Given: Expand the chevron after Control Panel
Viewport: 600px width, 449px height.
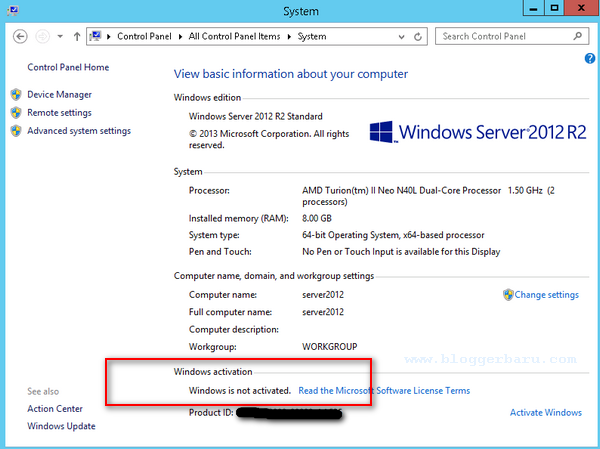Looking at the screenshot, I should tap(180, 37).
